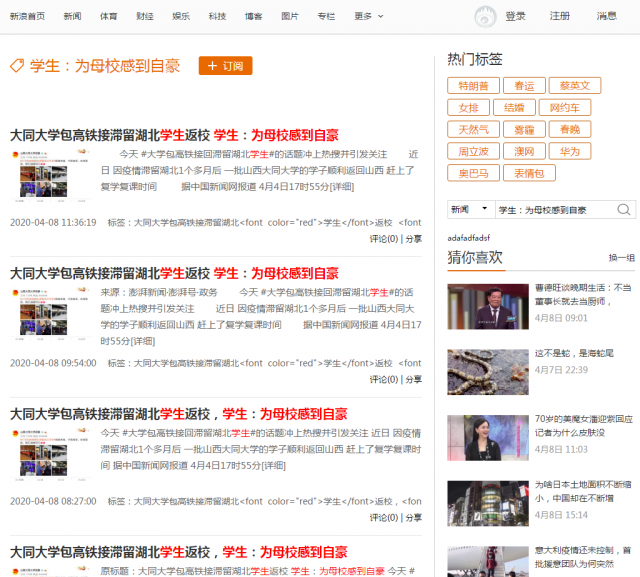Click the 曹德旺 article thumbnail
640x577 pixels.
[x=488, y=306]
